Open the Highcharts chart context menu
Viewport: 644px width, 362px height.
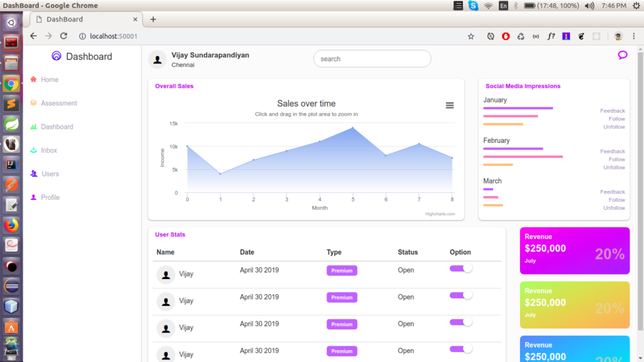[x=450, y=106]
